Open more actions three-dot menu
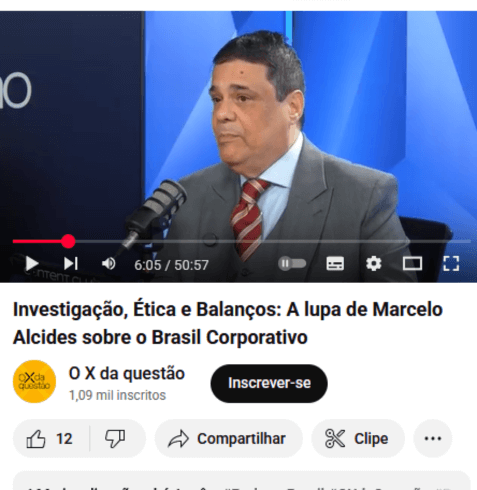Screen dimensions: 477x490 click(x=433, y=439)
